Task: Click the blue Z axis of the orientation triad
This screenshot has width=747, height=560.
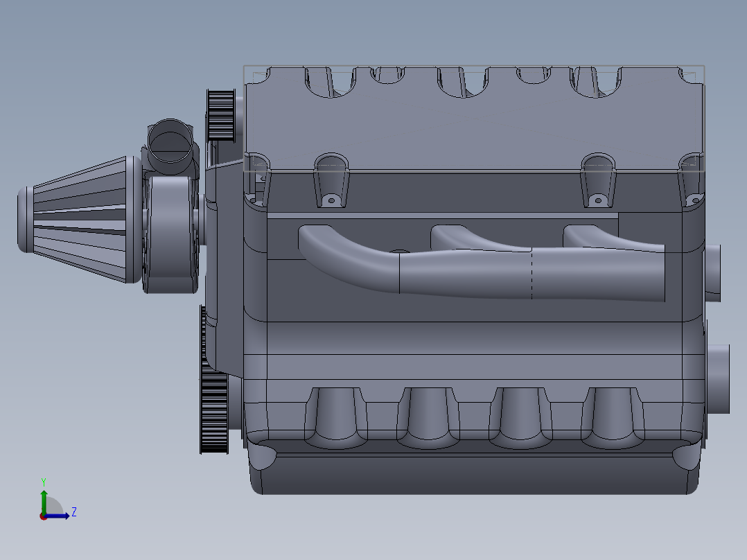Action: tap(58, 516)
